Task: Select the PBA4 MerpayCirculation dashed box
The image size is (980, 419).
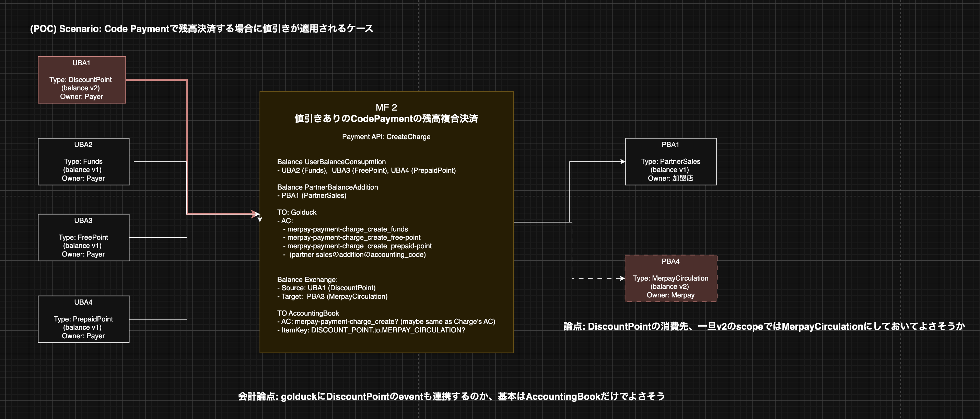Action: tap(671, 279)
